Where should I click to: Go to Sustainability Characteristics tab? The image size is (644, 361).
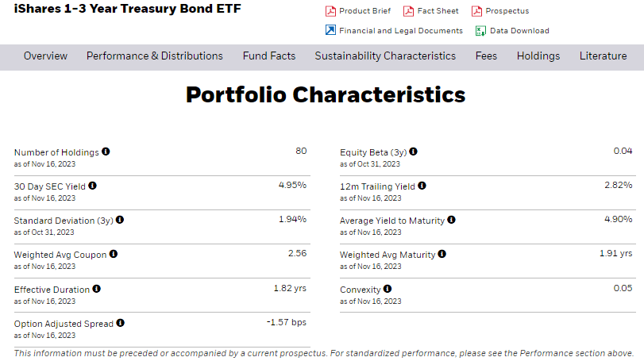(385, 56)
